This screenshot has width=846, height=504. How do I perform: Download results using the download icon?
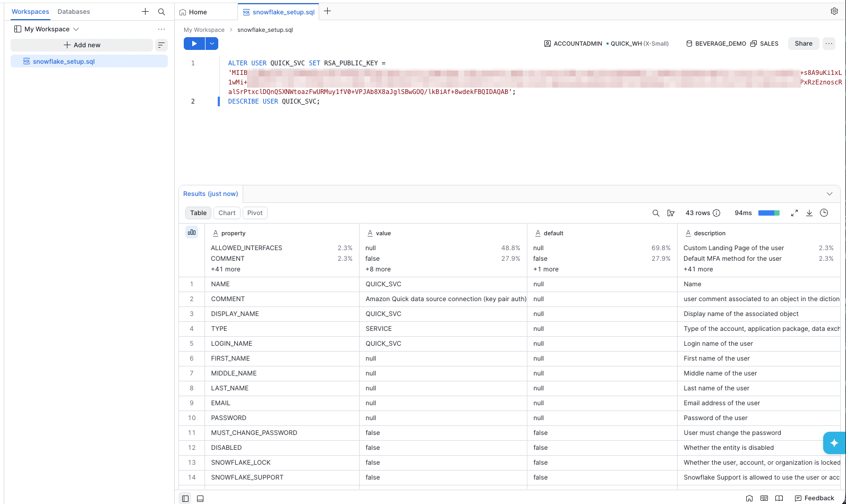(x=809, y=213)
